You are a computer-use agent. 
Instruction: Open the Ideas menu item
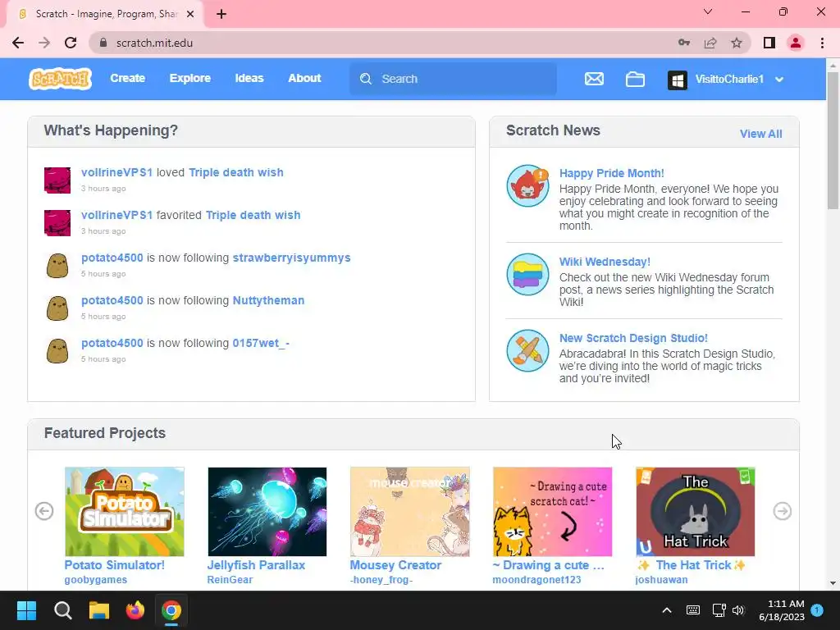click(249, 78)
